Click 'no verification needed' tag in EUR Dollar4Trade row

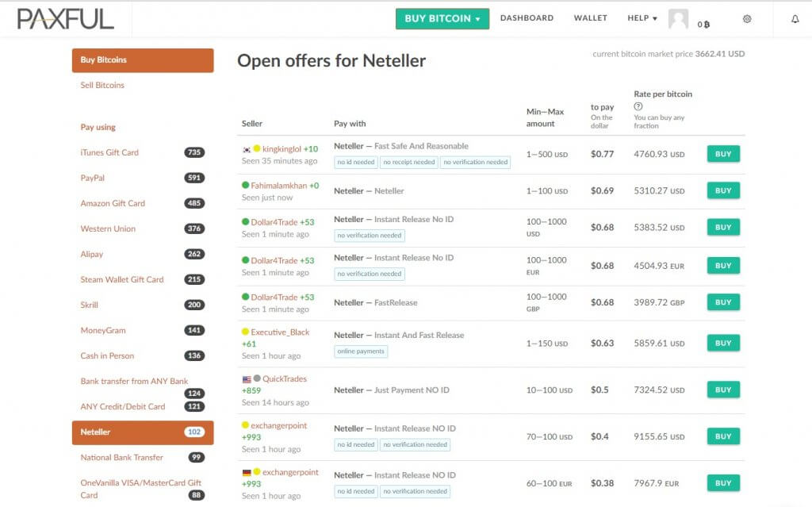pos(370,274)
